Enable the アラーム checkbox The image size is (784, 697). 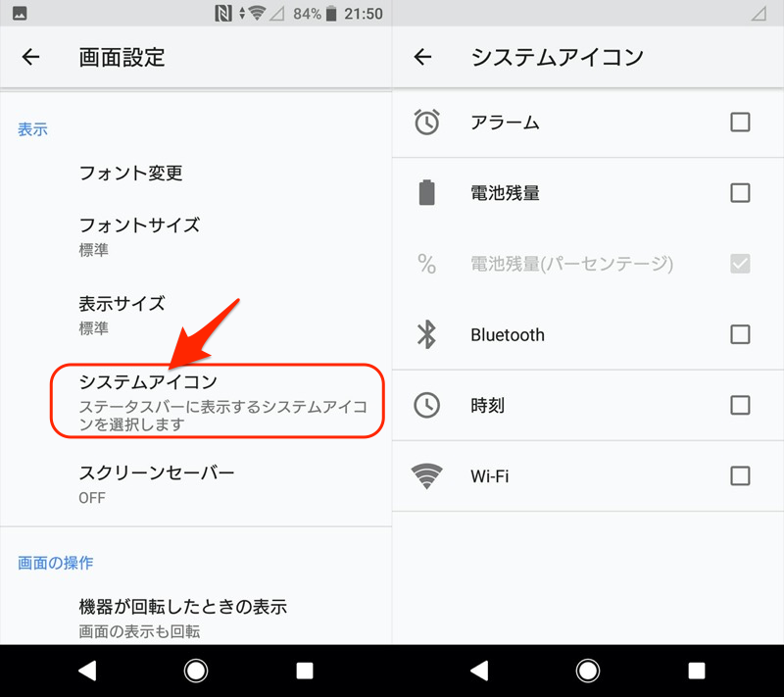click(740, 123)
